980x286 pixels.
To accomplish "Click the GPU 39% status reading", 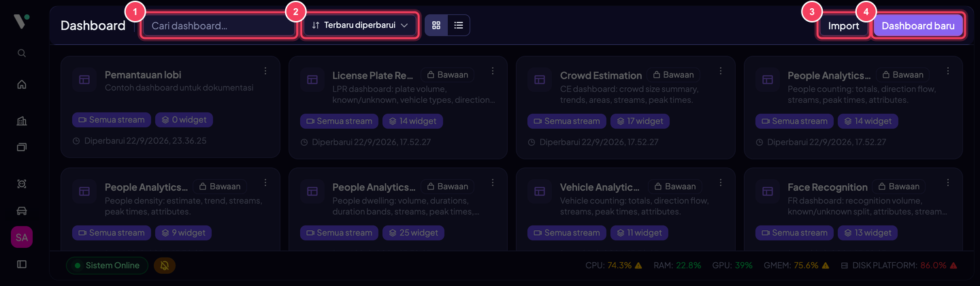I will tap(732, 266).
